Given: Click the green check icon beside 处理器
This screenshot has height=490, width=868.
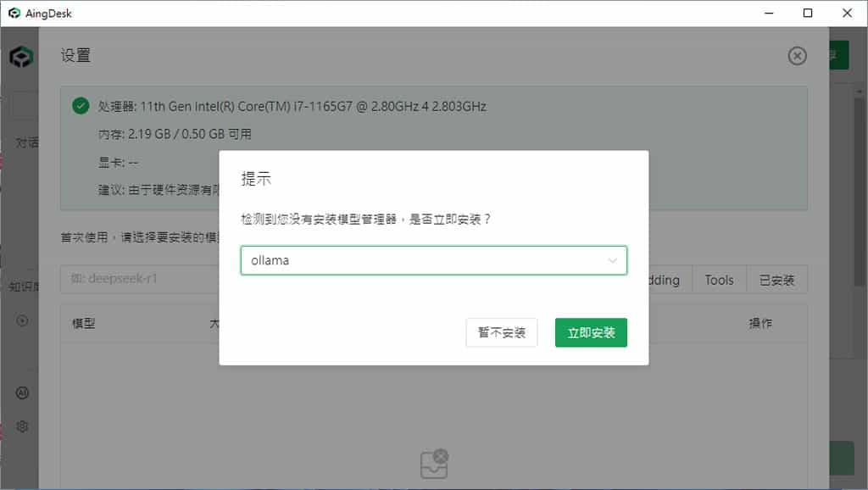Looking at the screenshot, I should 81,106.
